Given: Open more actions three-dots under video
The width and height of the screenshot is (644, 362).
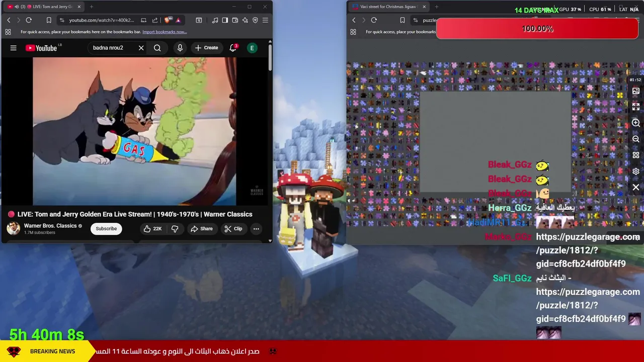Looking at the screenshot, I should pos(256,229).
